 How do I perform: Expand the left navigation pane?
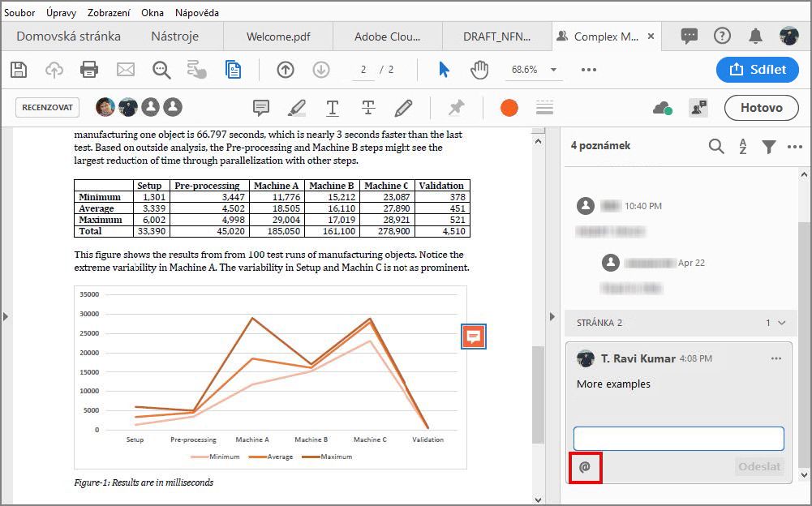coord(6,316)
